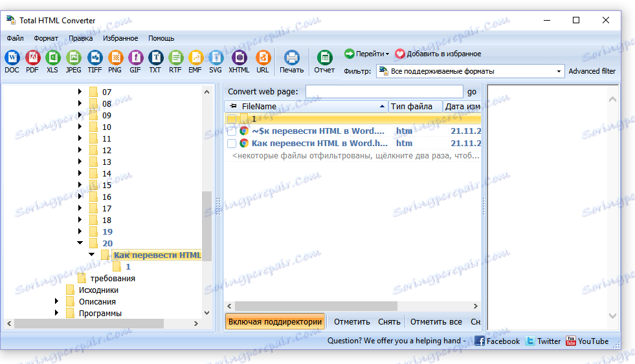Select folder 18 in tree
The height and width of the screenshot is (364, 635).
[x=107, y=220]
